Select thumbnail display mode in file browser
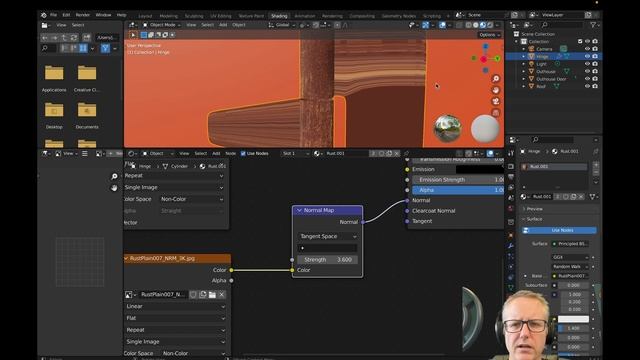This screenshot has height=360, width=640. 83,49
